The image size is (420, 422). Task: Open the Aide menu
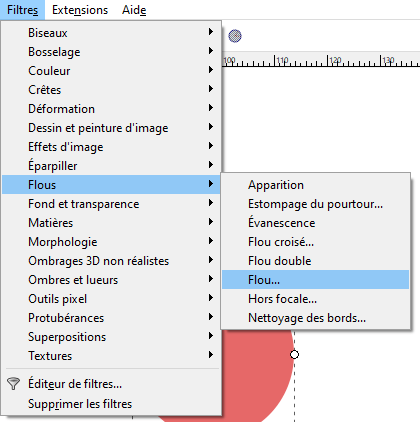[134, 10]
